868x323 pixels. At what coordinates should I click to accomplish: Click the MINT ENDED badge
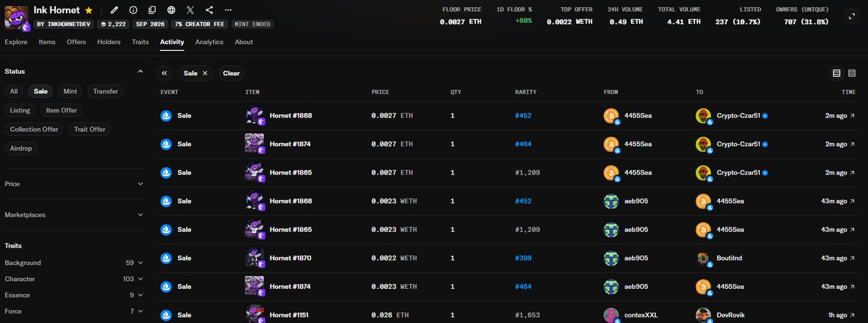(252, 24)
